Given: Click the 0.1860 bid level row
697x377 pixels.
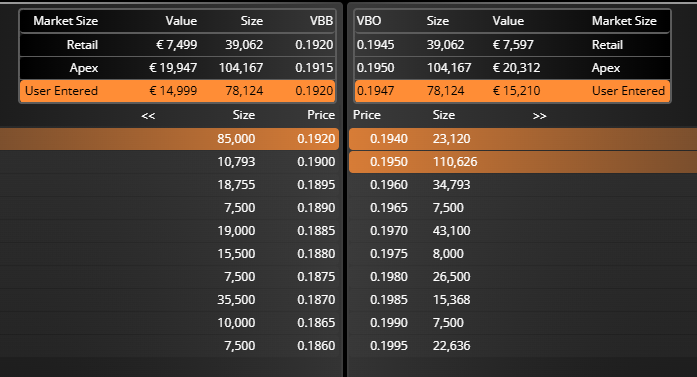Looking at the screenshot, I should pos(169,346).
